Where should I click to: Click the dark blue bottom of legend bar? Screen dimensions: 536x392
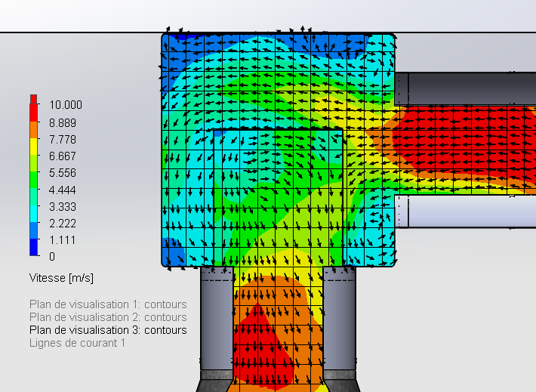(33, 248)
